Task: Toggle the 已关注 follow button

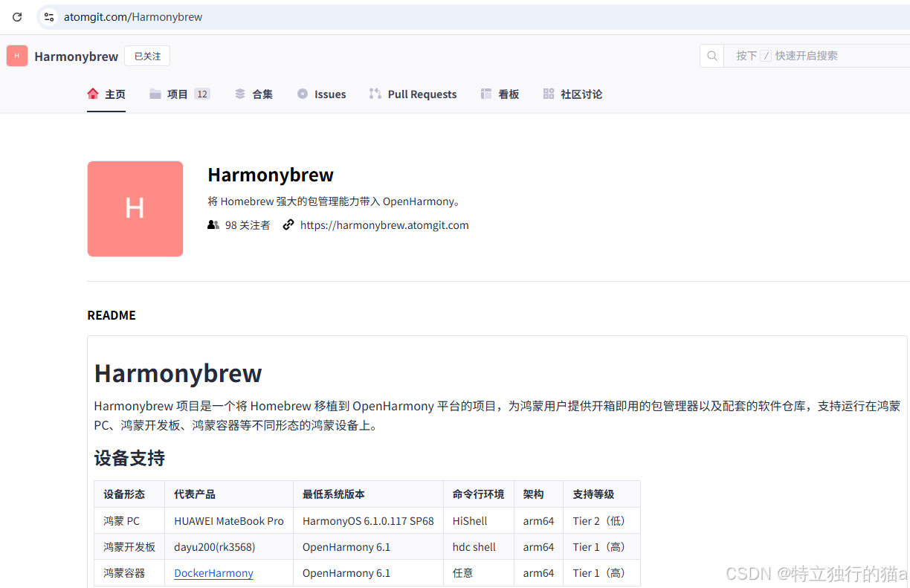Action: [x=147, y=56]
